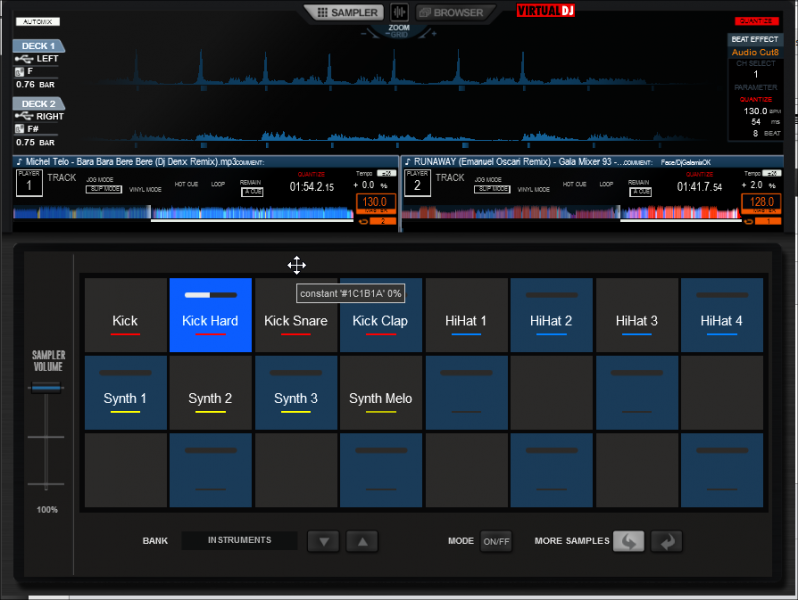Click the waveform view icon between tabs

tap(400, 12)
